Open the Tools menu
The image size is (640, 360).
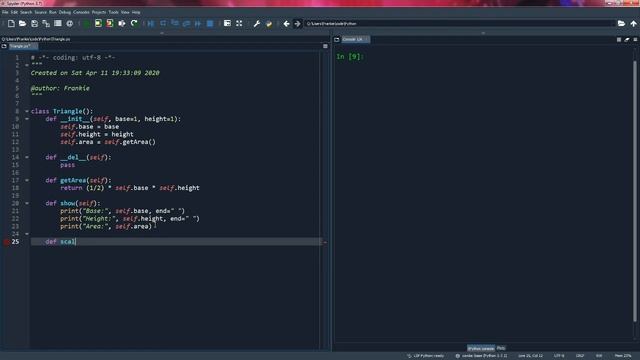[113, 12]
